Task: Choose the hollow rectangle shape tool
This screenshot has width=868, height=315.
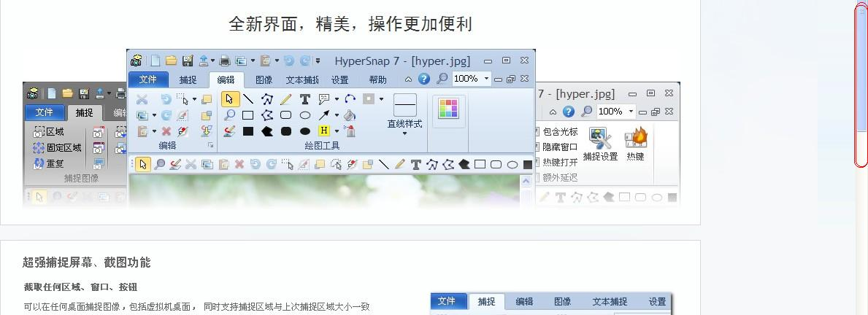Action: tap(248, 115)
